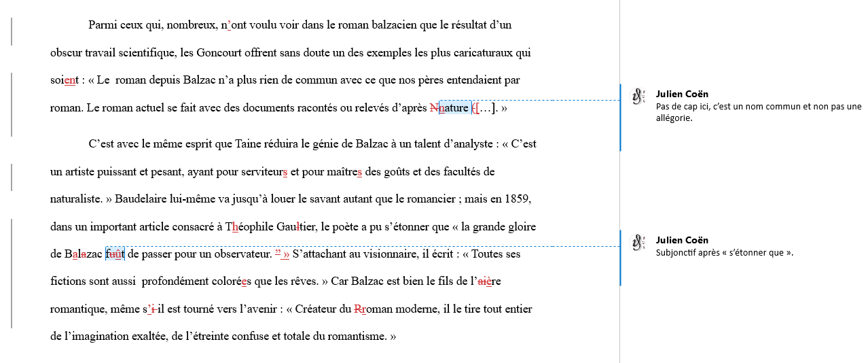
Task: Click the corrected word 'colorées'
Action: click(232, 281)
